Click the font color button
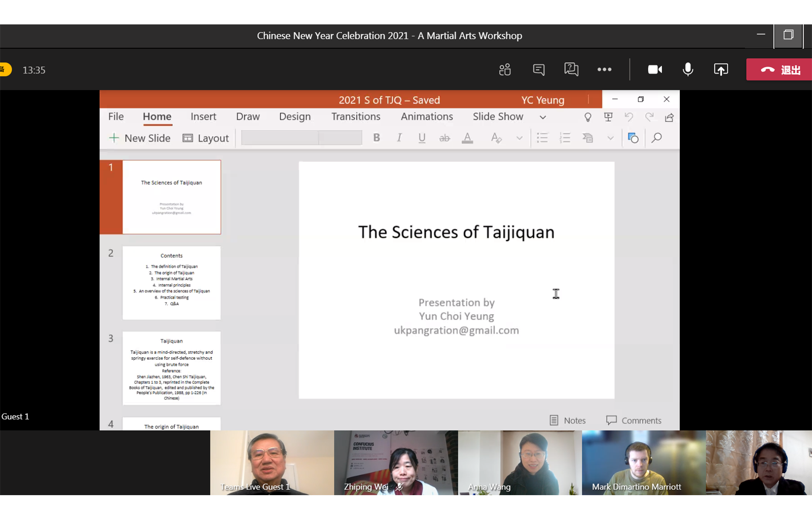This screenshot has width=812, height=520. click(x=467, y=138)
